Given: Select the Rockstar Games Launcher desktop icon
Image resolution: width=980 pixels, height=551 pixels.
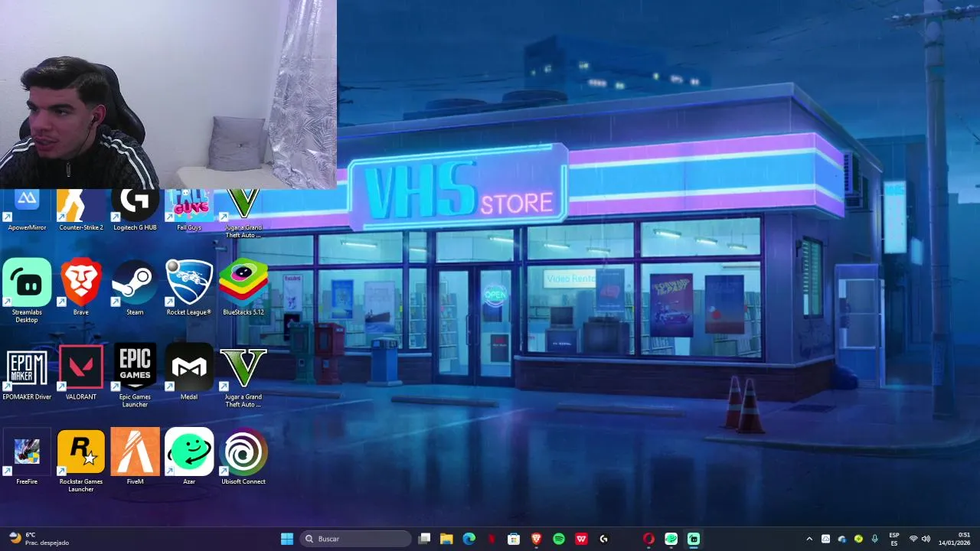Looking at the screenshot, I should pyautogui.click(x=81, y=461).
